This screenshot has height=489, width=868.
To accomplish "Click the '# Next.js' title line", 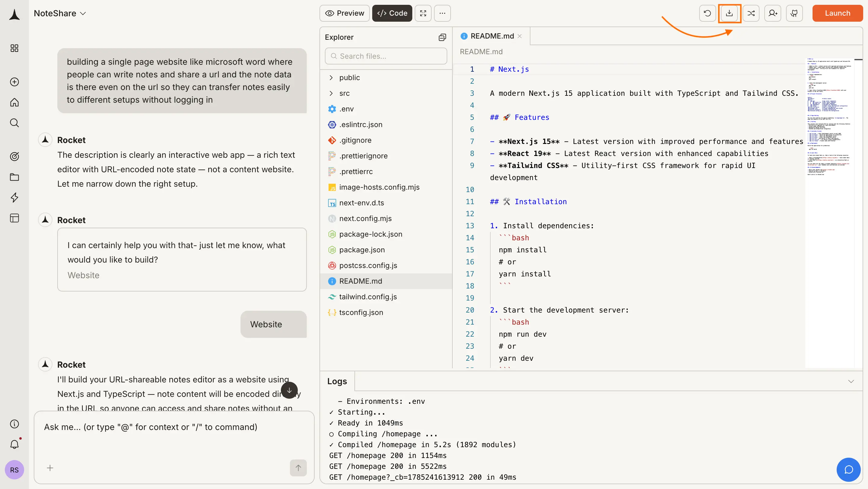I will pos(509,69).
